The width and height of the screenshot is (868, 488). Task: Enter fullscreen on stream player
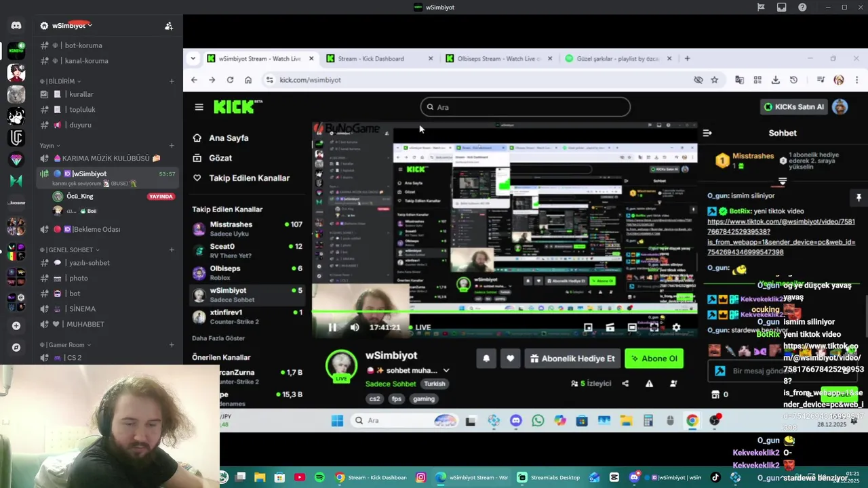[654, 327]
